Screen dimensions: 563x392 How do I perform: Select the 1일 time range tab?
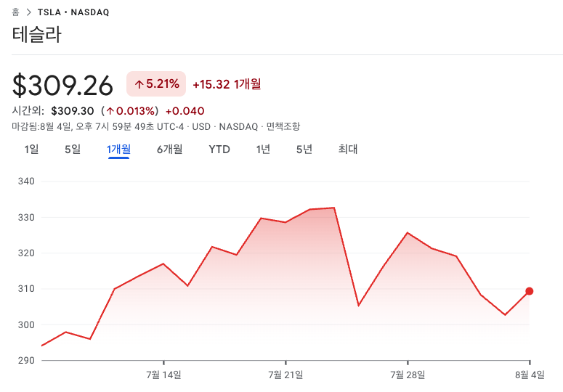tap(31, 150)
